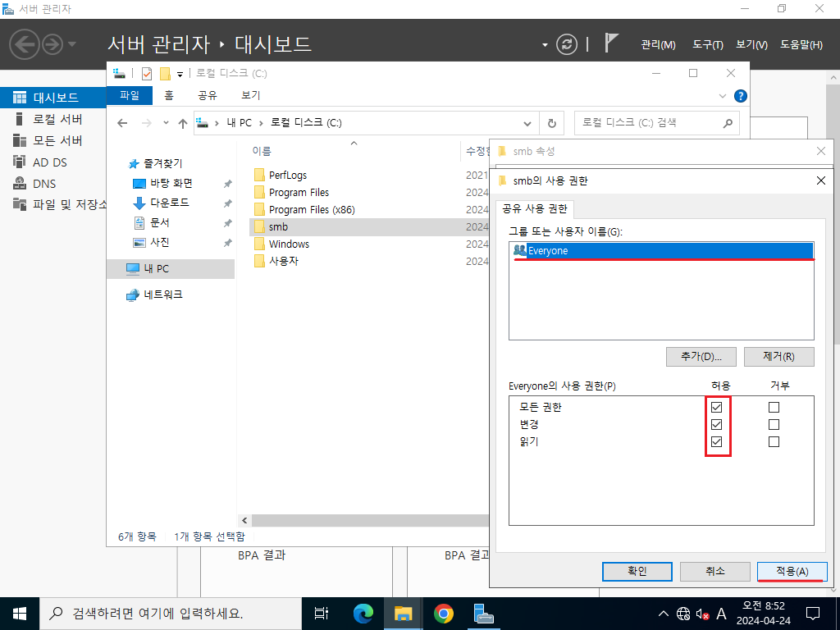This screenshot has width=840, height=630.
Task: Toggle 모든 권한 allow checkbox
Action: coord(716,407)
